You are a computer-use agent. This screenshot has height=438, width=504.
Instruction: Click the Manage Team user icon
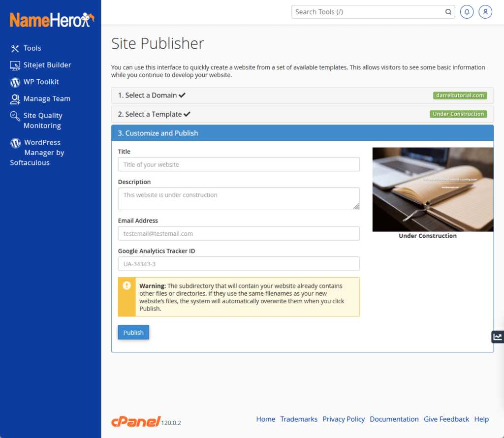(x=15, y=99)
